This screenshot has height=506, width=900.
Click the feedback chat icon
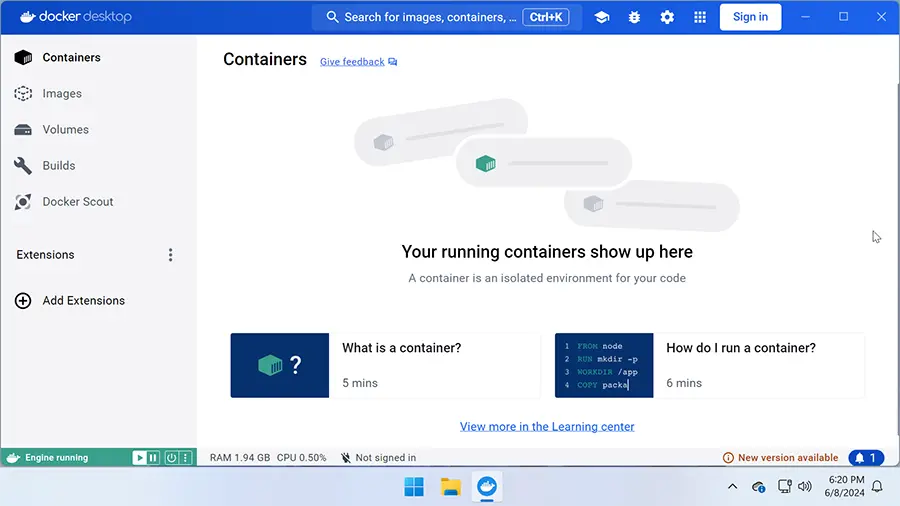[x=393, y=62]
